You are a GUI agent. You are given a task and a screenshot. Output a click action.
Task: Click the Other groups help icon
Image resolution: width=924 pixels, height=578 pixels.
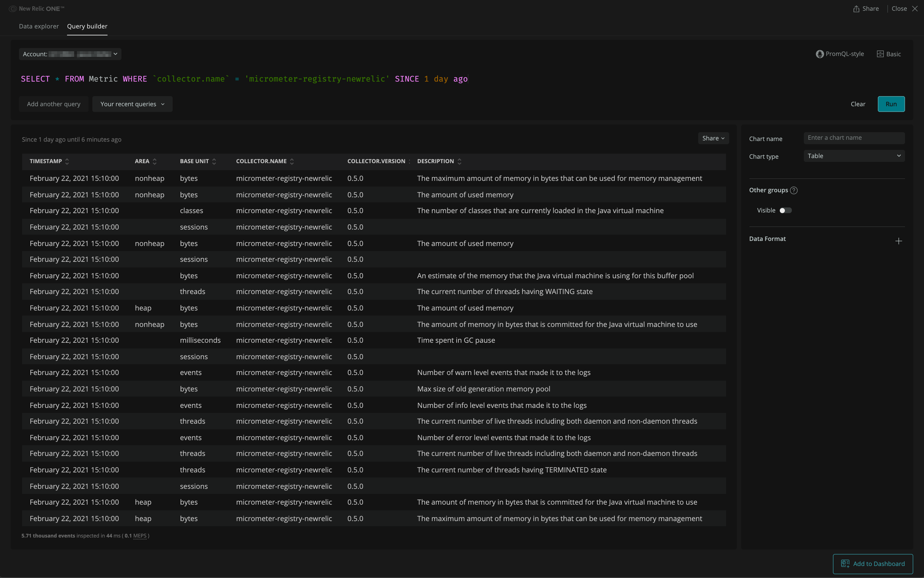[794, 190]
